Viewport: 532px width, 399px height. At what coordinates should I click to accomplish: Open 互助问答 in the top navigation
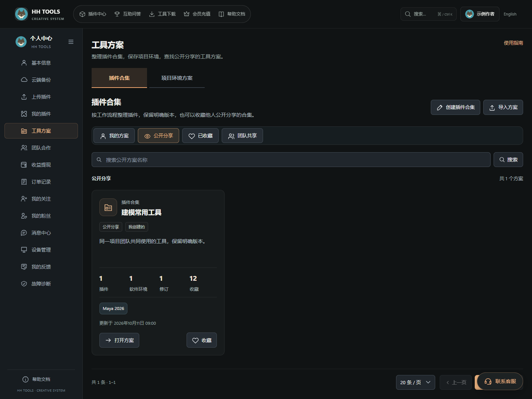point(127,14)
